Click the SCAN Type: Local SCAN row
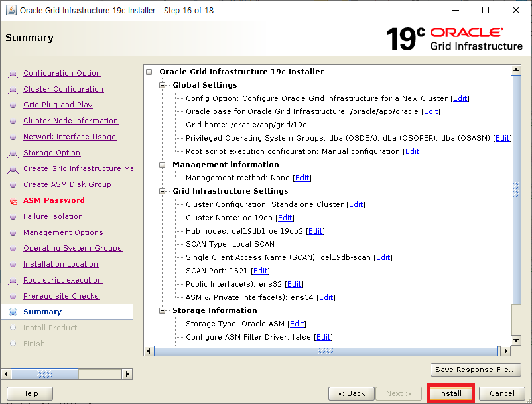Image resolution: width=532 pixels, height=404 pixels. pos(230,244)
